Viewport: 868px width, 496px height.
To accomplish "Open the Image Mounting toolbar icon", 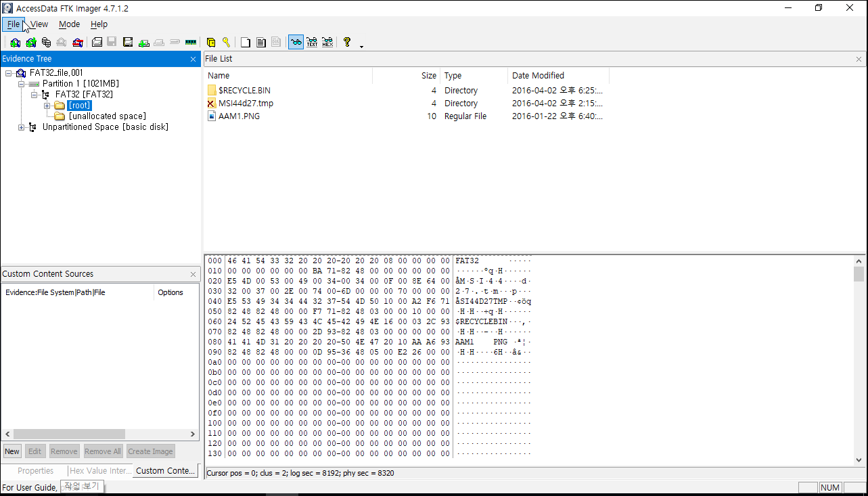I will tap(46, 42).
